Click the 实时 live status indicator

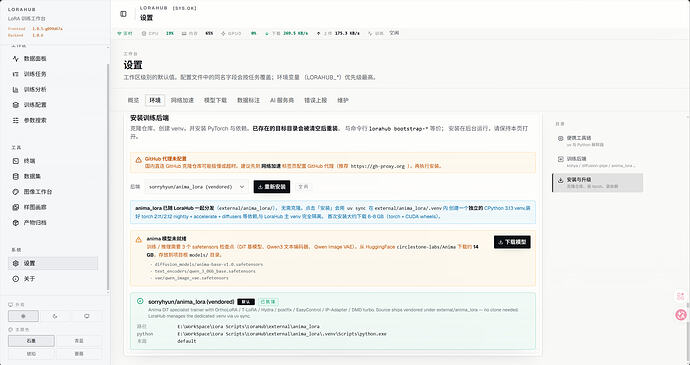click(x=125, y=33)
